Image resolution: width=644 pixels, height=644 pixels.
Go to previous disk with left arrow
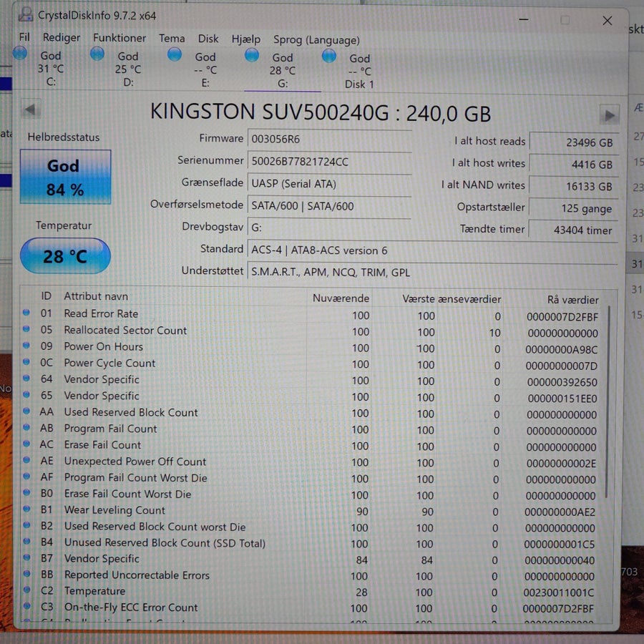point(31,109)
